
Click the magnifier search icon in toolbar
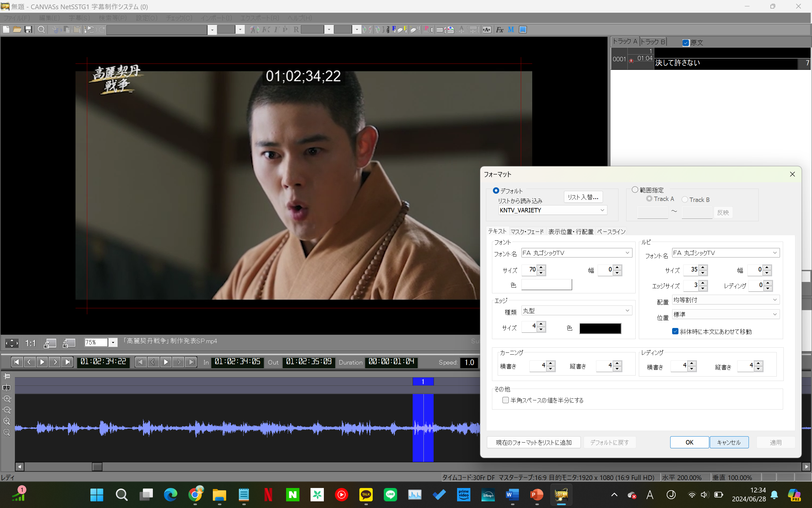41,30
